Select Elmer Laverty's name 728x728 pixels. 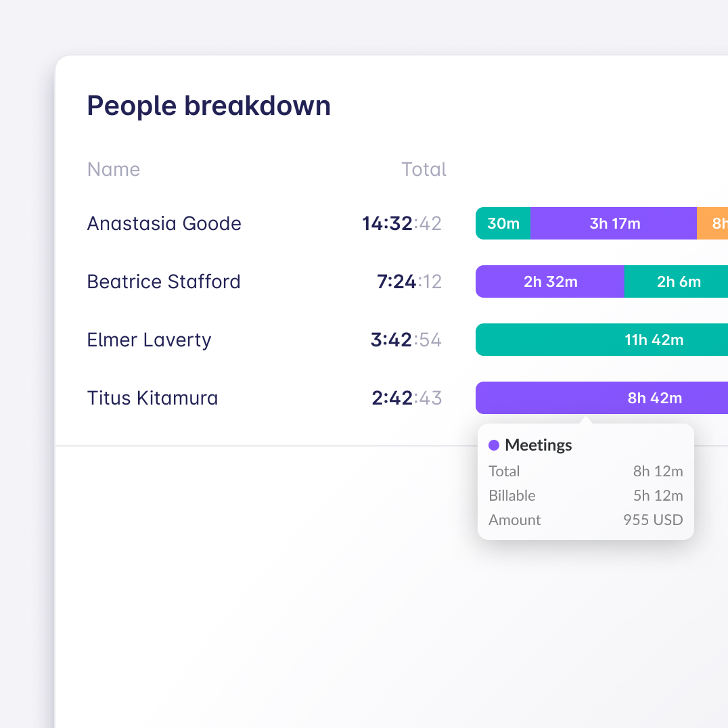(150, 340)
